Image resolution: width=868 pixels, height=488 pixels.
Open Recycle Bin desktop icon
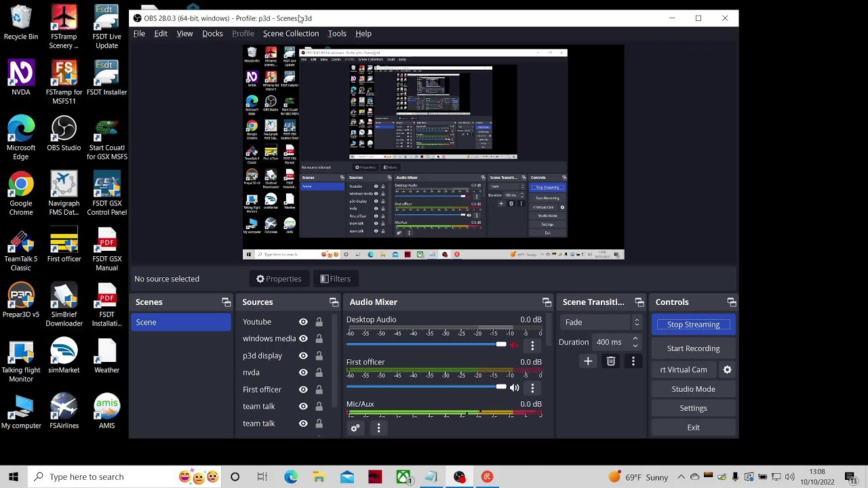21,22
